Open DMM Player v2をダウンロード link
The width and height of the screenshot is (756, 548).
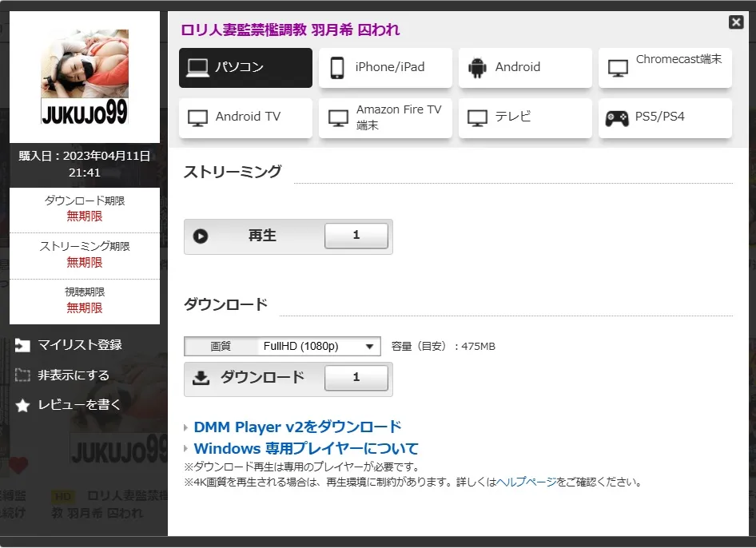tap(297, 427)
